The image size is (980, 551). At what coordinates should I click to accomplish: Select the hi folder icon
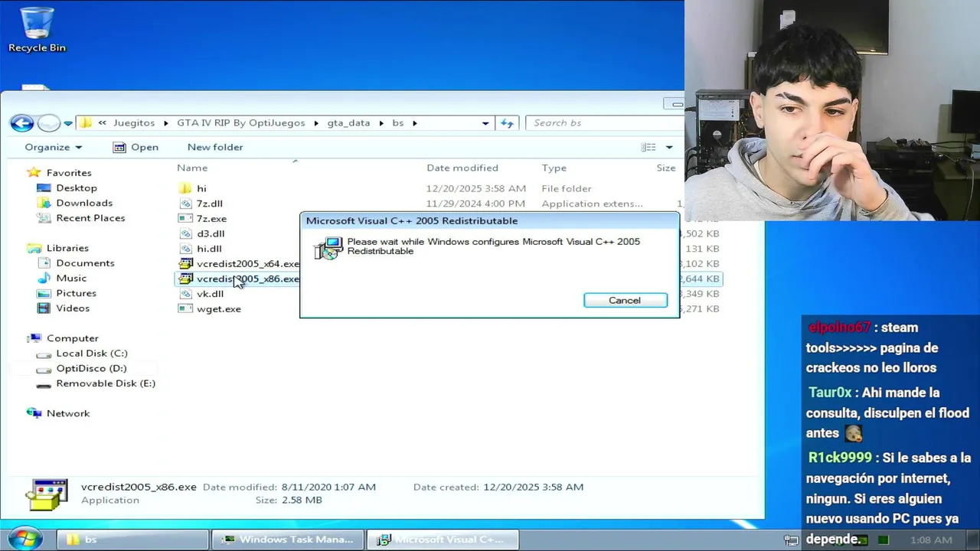[185, 188]
